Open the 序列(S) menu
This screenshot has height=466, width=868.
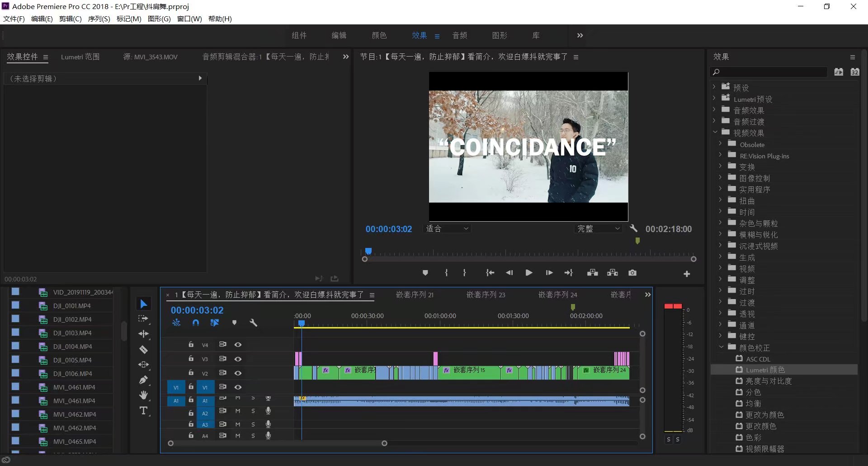tap(99, 19)
